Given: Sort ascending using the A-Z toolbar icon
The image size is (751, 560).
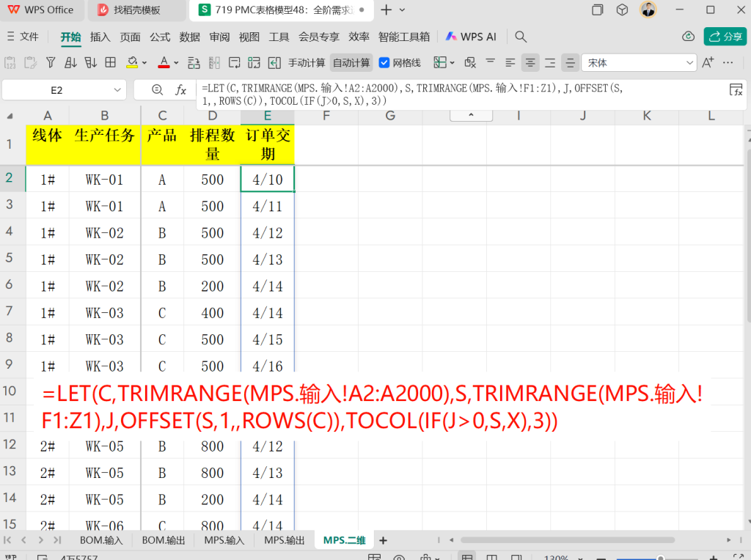Looking at the screenshot, I should [x=70, y=63].
